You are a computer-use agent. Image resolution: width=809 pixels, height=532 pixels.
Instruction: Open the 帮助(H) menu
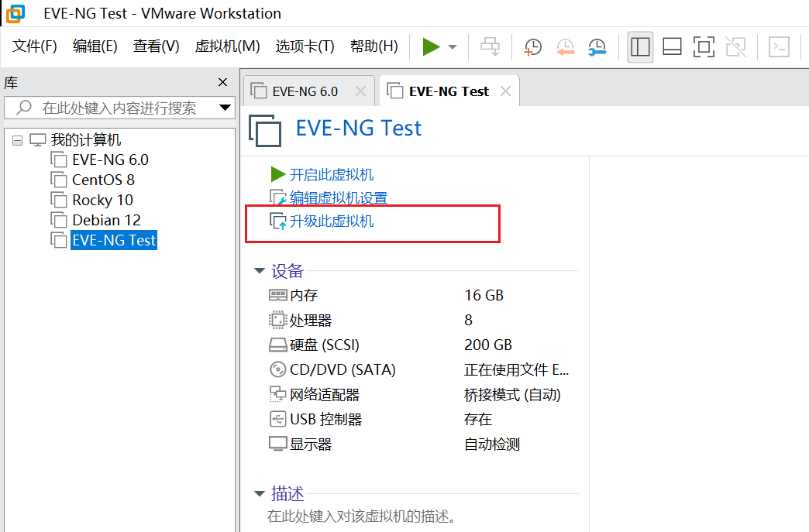(x=374, y=46)
